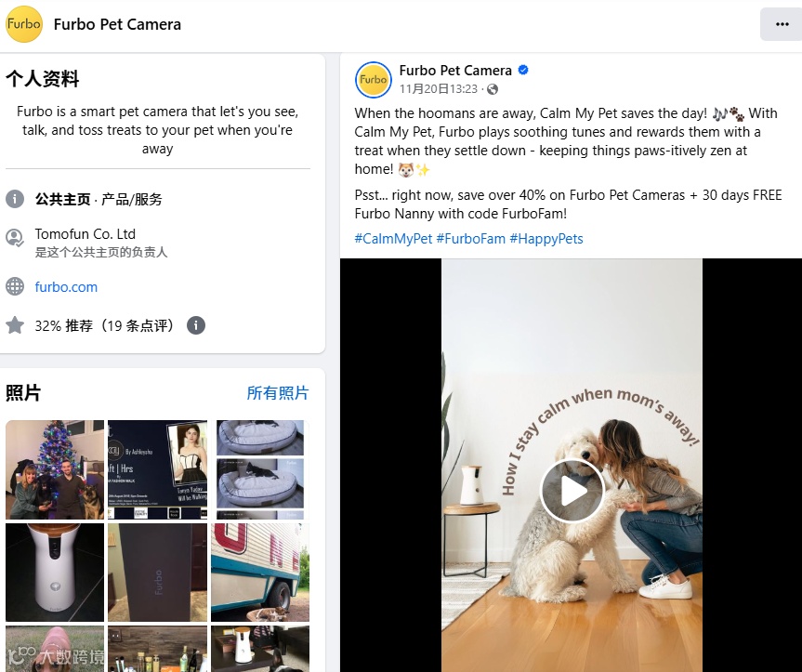Click Tomofun Co. Ltd page owner

point(85,234)
